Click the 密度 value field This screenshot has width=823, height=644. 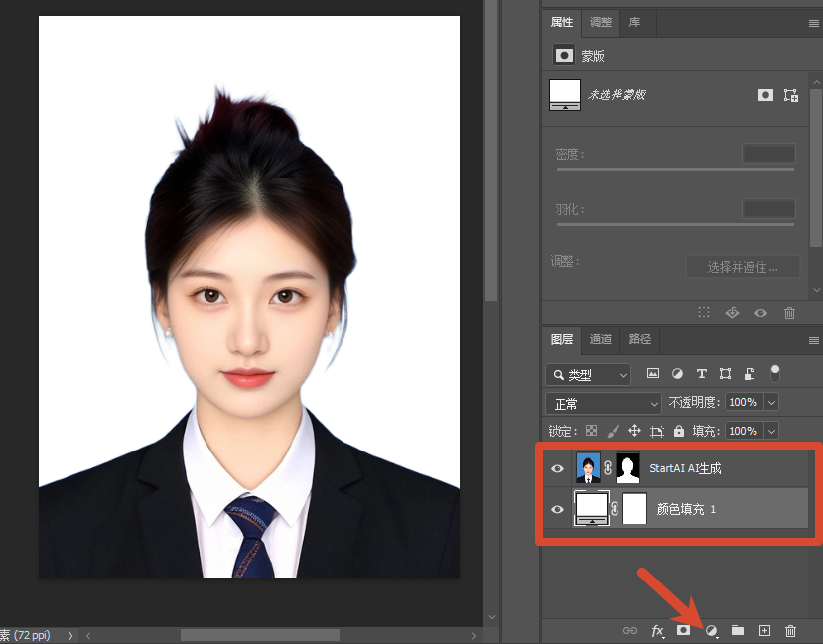pyautogui.click(x=769, y=154)
